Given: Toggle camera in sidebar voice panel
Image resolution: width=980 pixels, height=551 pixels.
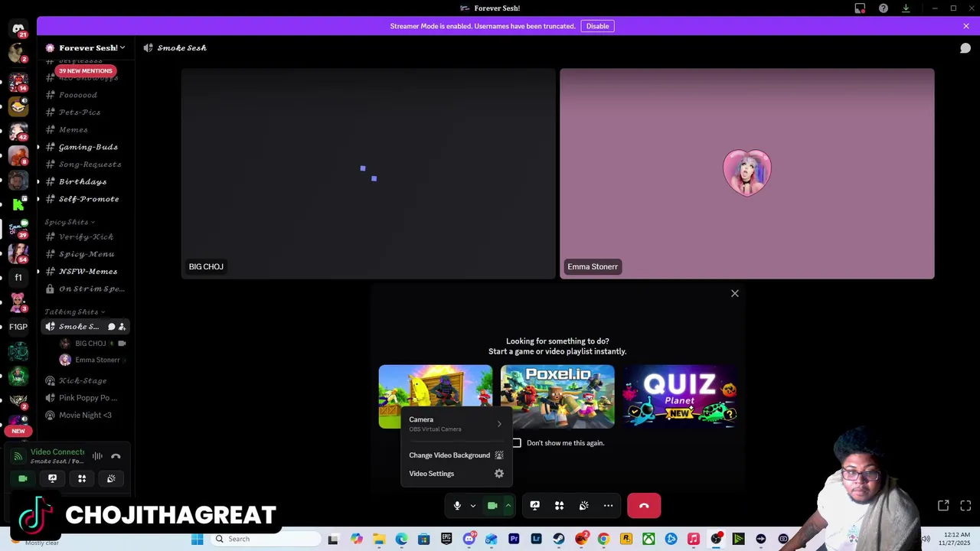Looking at the screenshot, I should 23,478.
